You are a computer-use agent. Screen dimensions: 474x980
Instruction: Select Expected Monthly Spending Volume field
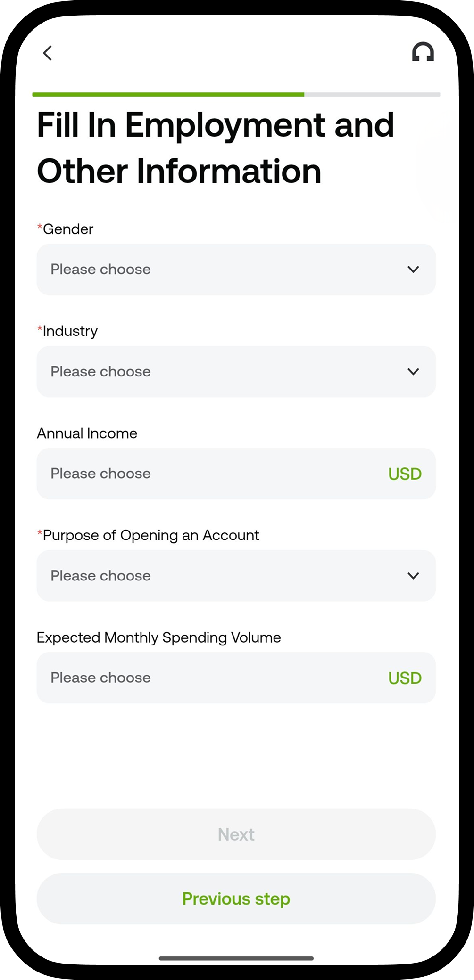tap(236, 678)
